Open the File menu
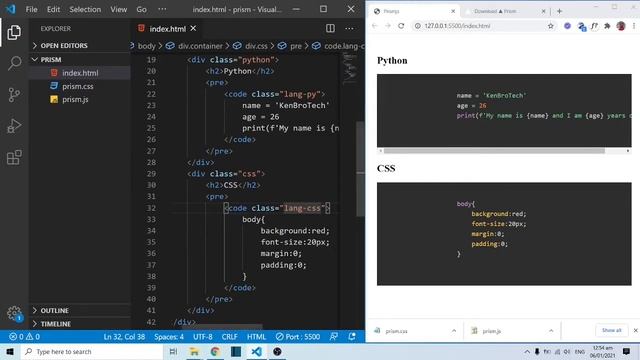This screenshot has width=640, height=360. point(31,9)
